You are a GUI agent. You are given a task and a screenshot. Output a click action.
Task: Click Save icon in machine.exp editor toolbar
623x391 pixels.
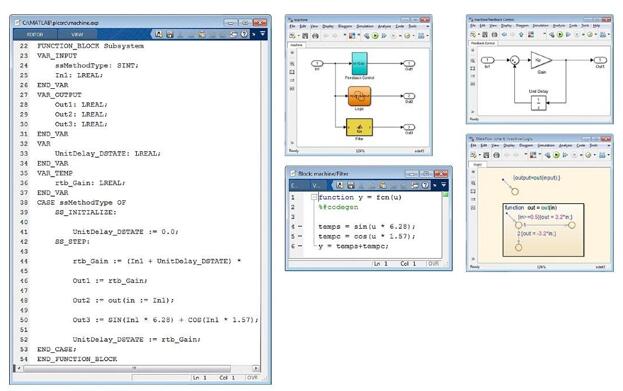[170, 35]
